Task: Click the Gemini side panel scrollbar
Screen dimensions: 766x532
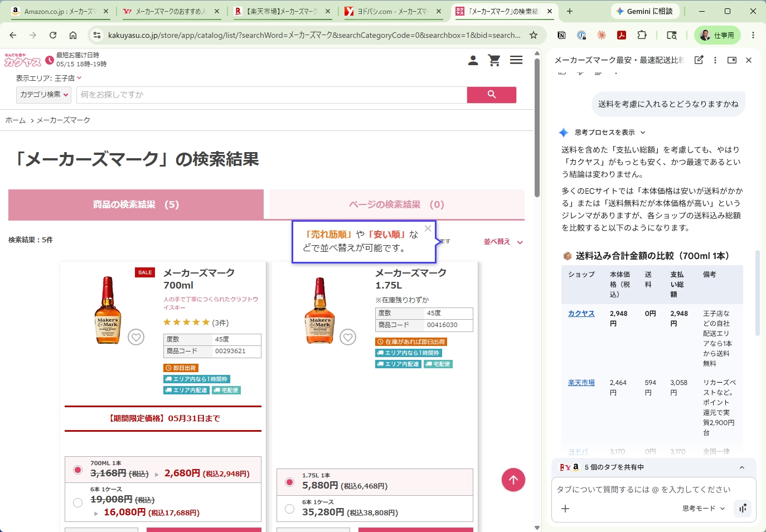Action: (757, 292)
